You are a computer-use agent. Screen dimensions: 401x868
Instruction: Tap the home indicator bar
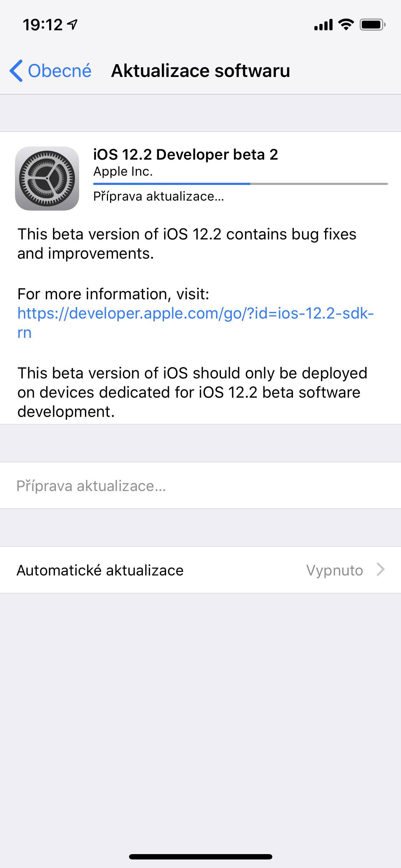click(201, 857)
